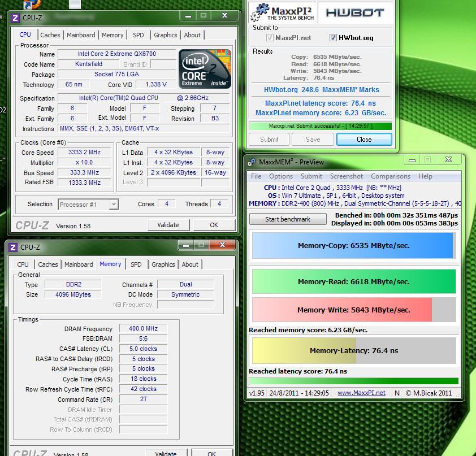Image resolution: width=476 pixels, height=456 pixels.
Task: Switch to CPU tab in lower CPU-Z window
Action: (23, 264)
